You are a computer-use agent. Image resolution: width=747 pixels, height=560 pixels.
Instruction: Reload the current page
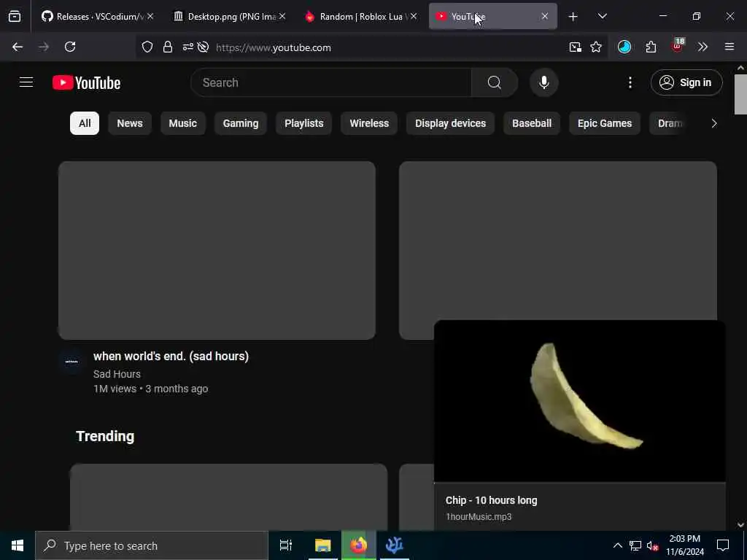click(x=70, y=47)
